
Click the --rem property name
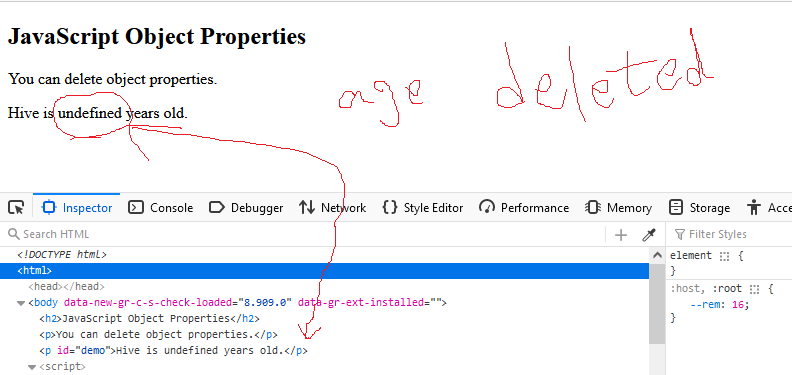coord(707,305)
